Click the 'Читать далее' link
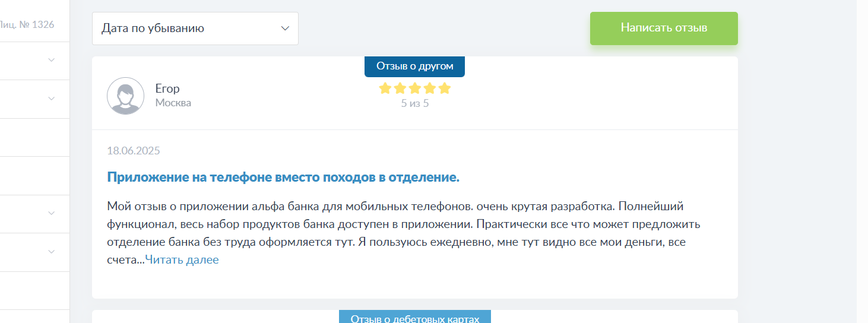Screen dimensions: 868x323 click(x=182, y=260)
